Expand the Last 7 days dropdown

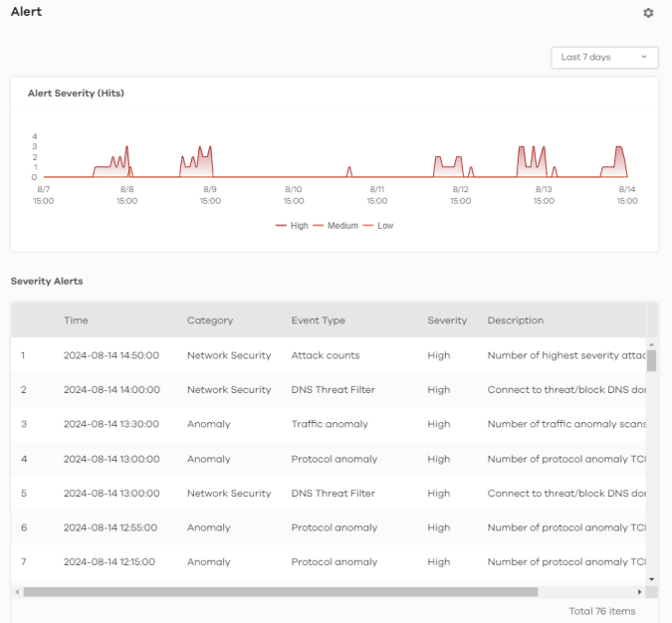604,58
